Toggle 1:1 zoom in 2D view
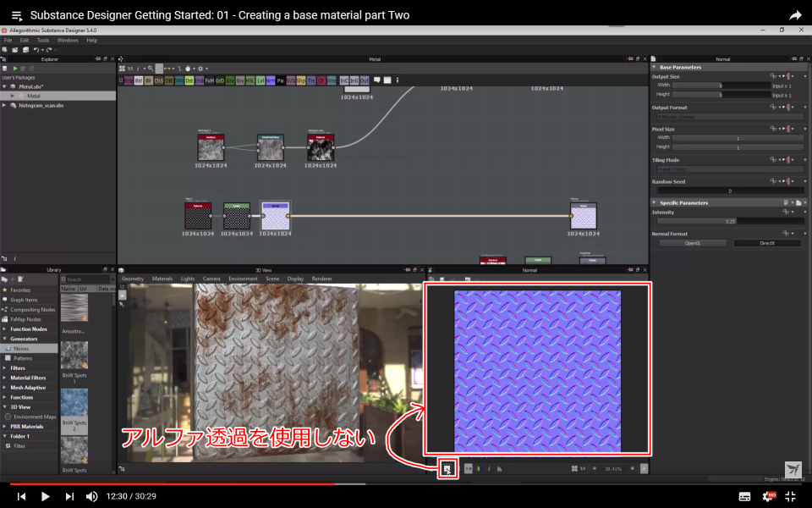 [583, 468]
